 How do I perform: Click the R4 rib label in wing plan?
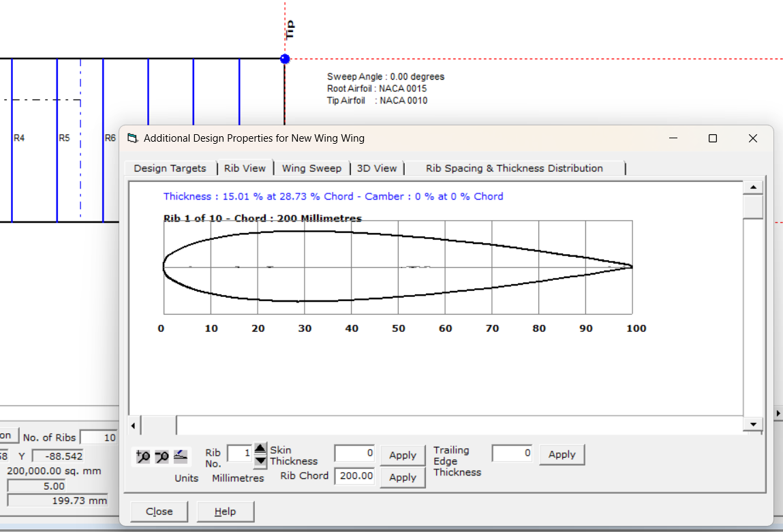tap(19, 138)
